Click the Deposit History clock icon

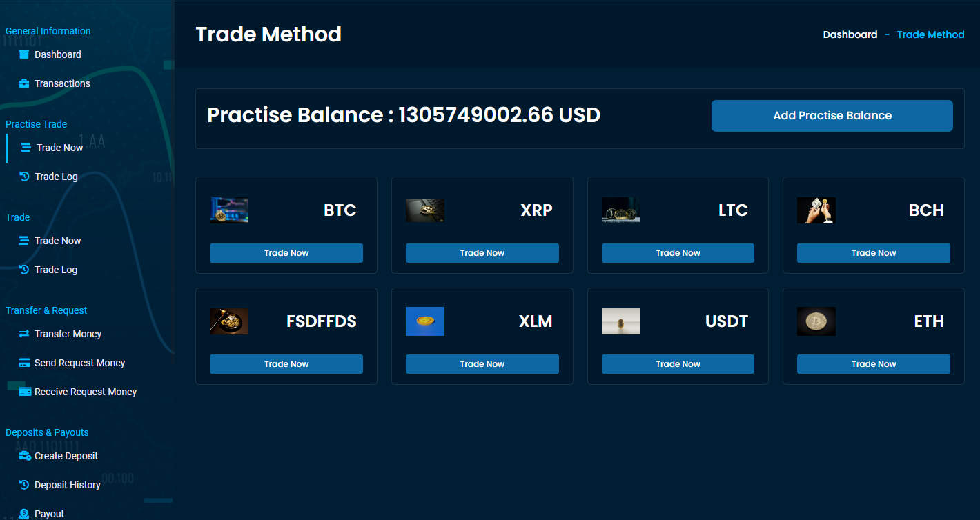point(24,485)
